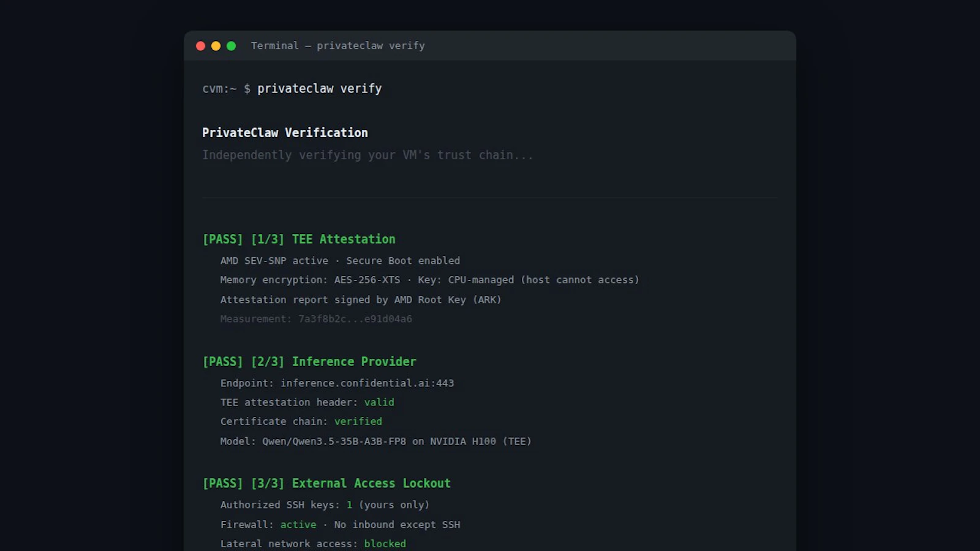The height and width of the screenshot is (551, 980).
Task: Click the 'Attestation report signed by AMD Root Key (ARK)' line
Action: pos(361,299)
